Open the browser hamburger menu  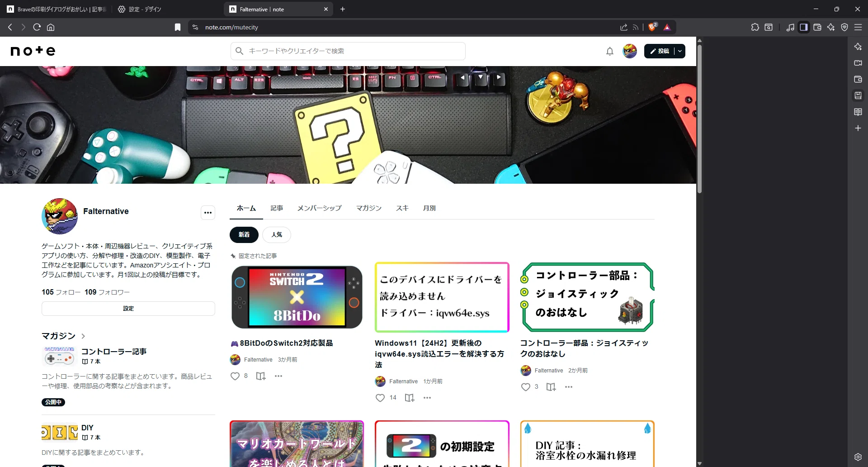858,27
